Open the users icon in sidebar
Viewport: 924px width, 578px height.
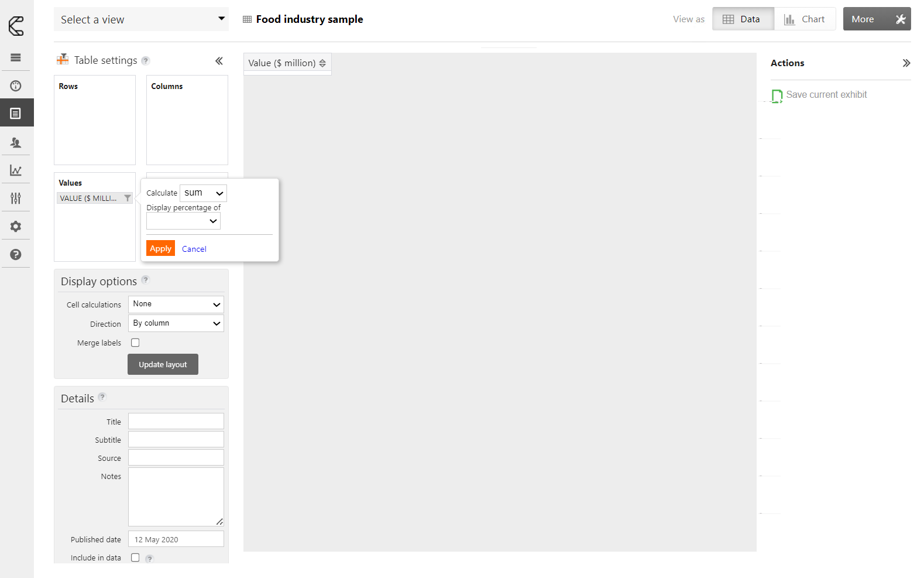click(x=16, y=142)
